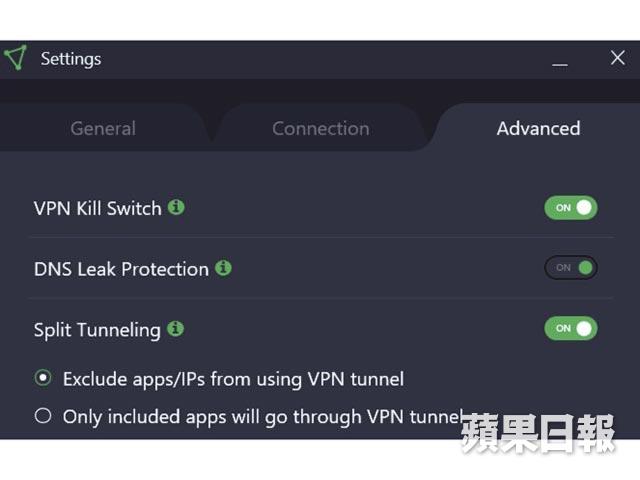Choose the Only included apps radio button circle
The image size is (640, 480).
[43, 416]
